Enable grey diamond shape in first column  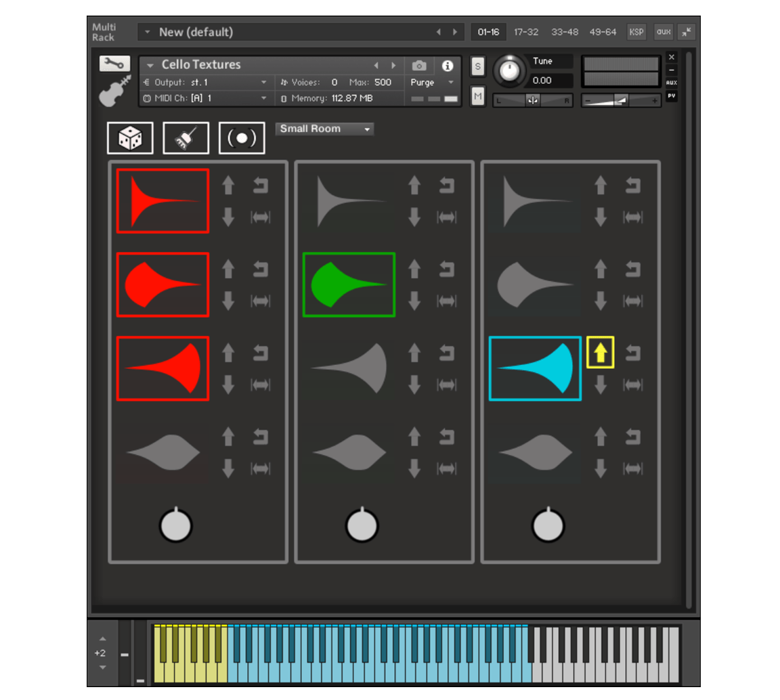(x=162, y=452)
